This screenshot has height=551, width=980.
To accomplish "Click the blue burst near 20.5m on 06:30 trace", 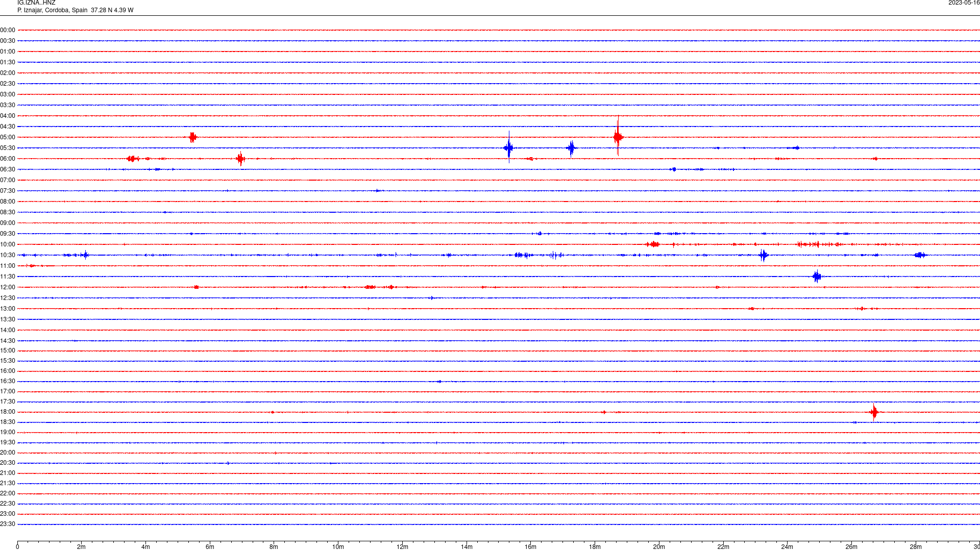I will pyautogui.click(x=673, y=169).
